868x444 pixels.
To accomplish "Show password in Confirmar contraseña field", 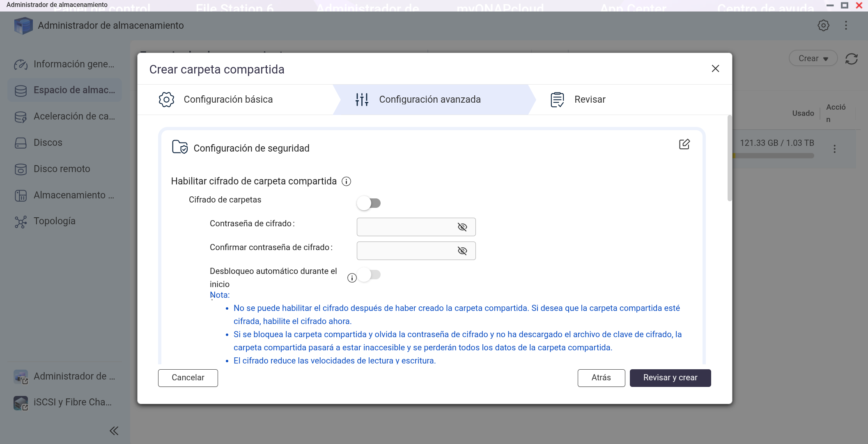I will (462, 251).
